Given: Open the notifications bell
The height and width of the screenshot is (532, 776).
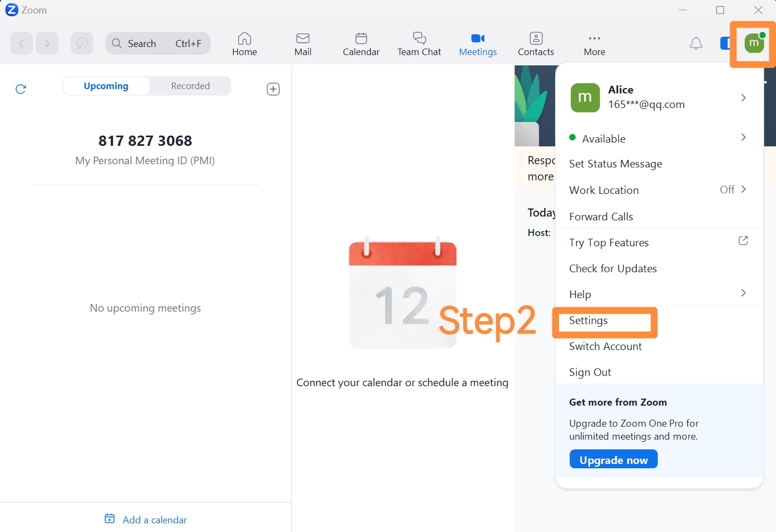Looking at the screenshot, I should click(696, 43).
